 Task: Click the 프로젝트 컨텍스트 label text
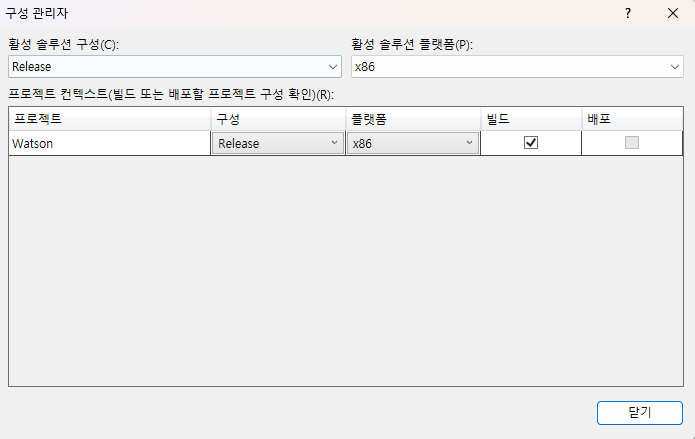click(171, 94)
